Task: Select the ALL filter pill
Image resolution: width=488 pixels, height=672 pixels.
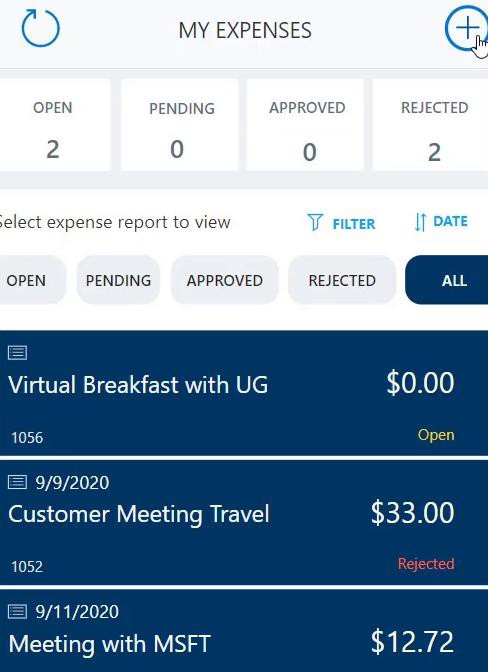Action: click(447, 280)
